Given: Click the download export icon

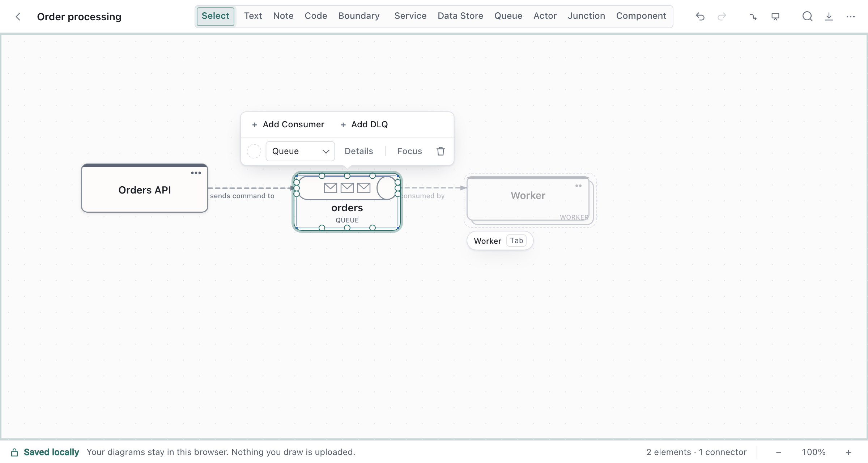Looking at the screenshot, I should [x=829, y=17].
